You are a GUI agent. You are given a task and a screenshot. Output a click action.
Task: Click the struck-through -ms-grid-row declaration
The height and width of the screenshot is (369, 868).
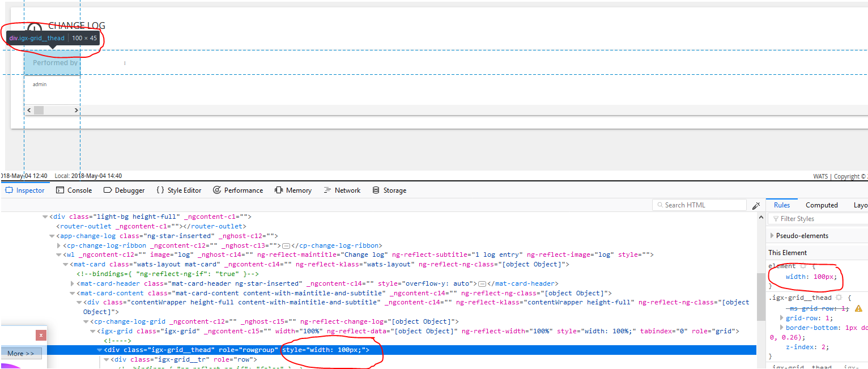click(x=818, y=308)
